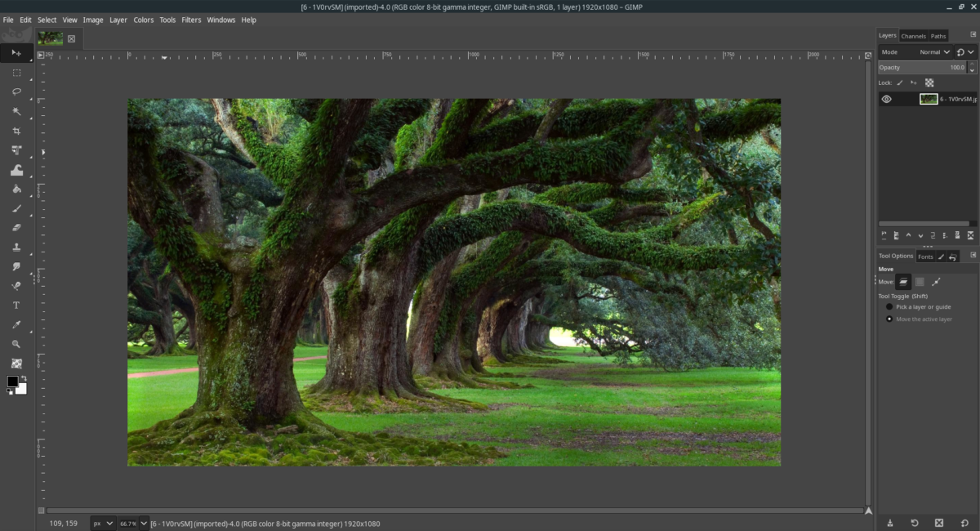This screenshot has height=531, width=980.
Task: Select the Move tool in the toolbox
Action: pos(16,53)
